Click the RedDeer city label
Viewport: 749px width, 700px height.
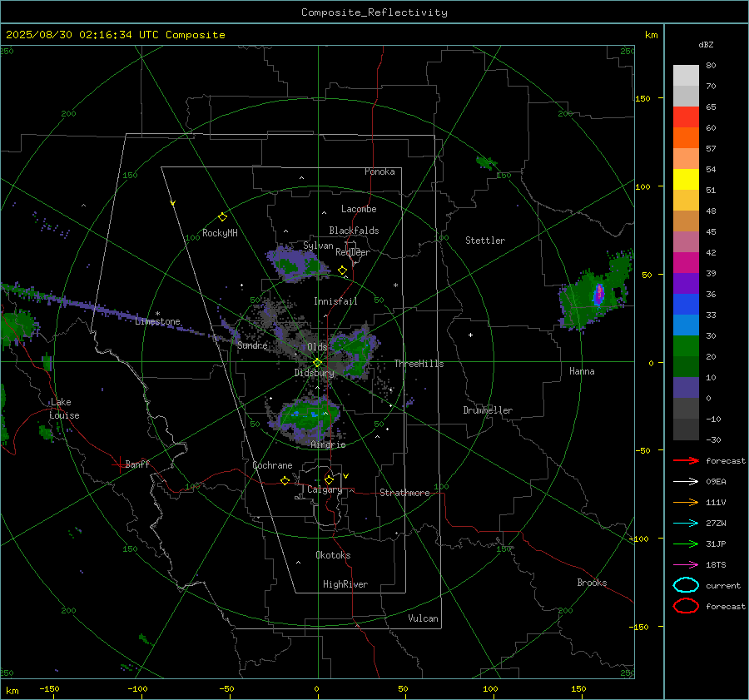353,252
